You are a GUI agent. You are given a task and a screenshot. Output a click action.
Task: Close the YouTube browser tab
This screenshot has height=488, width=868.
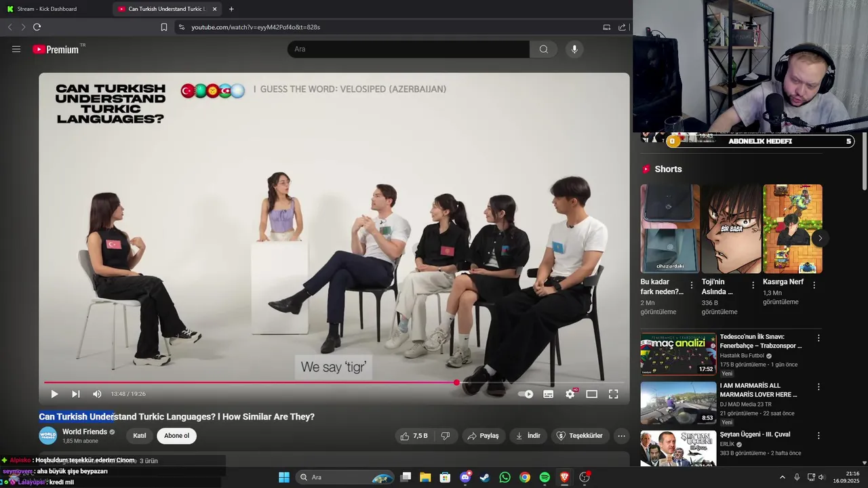pyautogui.click(x=215, y=9)
